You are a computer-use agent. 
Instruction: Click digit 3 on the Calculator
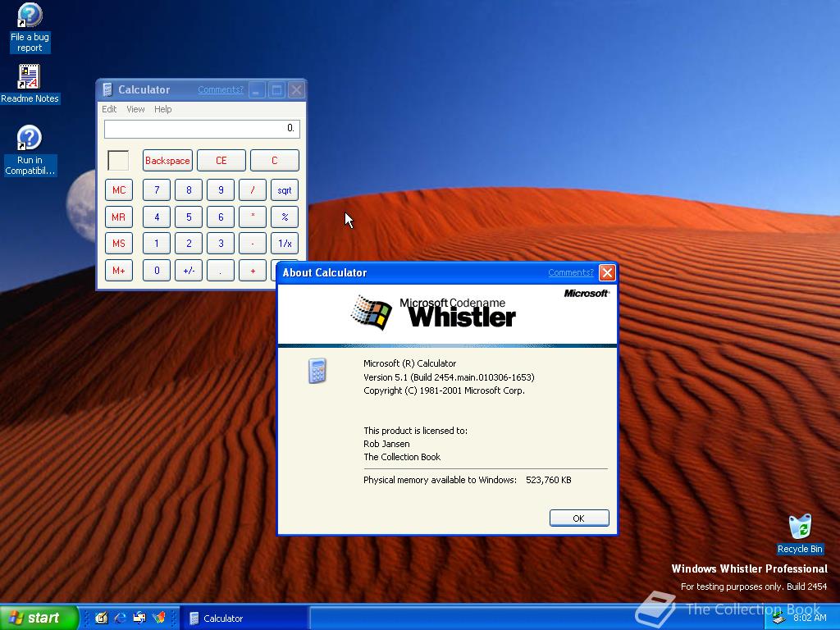pos(221,243)
